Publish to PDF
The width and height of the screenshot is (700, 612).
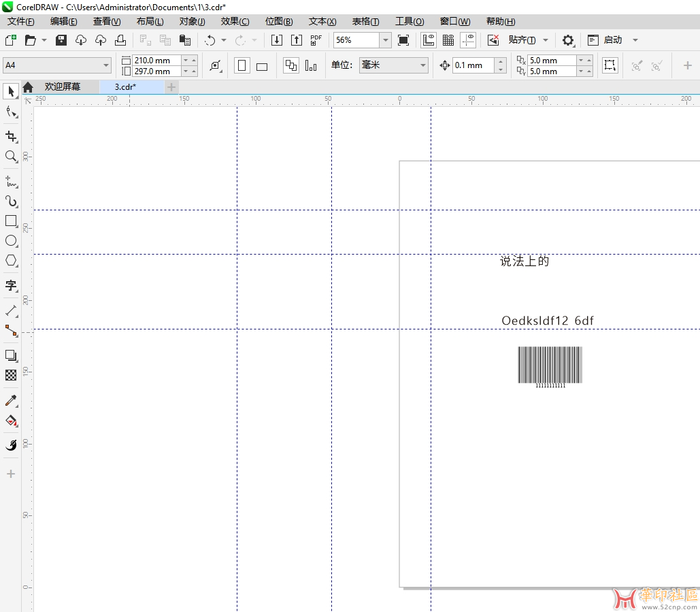pyautogui.click(x=316, y=40)
